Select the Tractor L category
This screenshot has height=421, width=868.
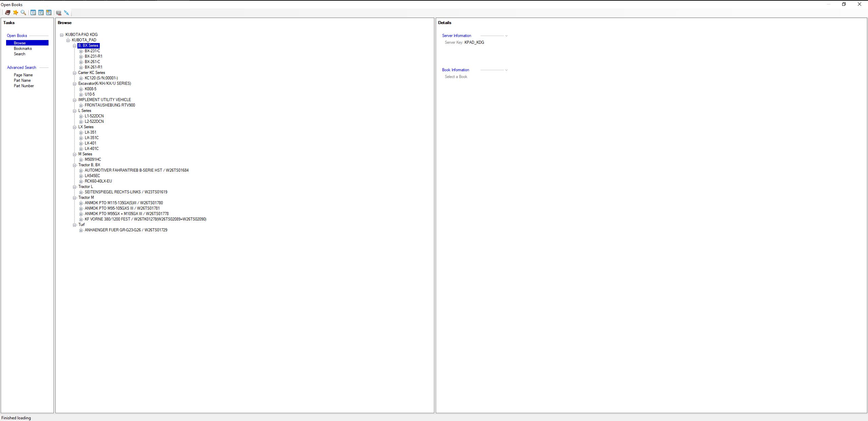click(86, 187)
